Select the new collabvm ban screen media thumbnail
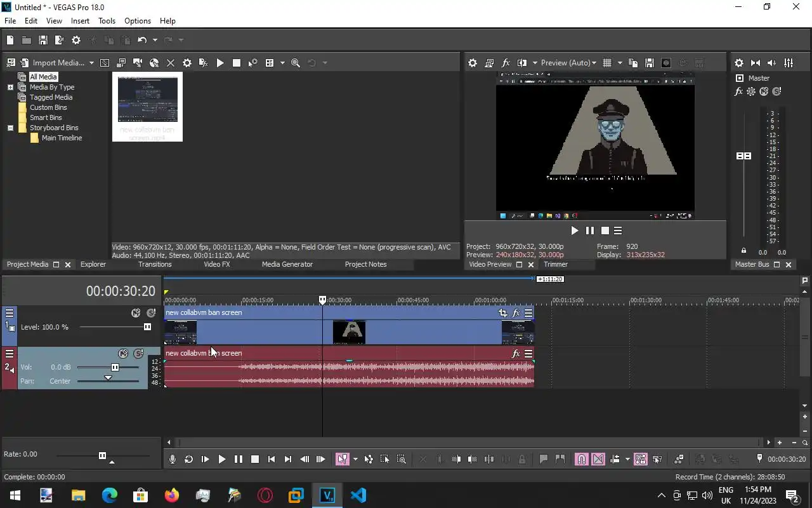 tap(148, 107)
